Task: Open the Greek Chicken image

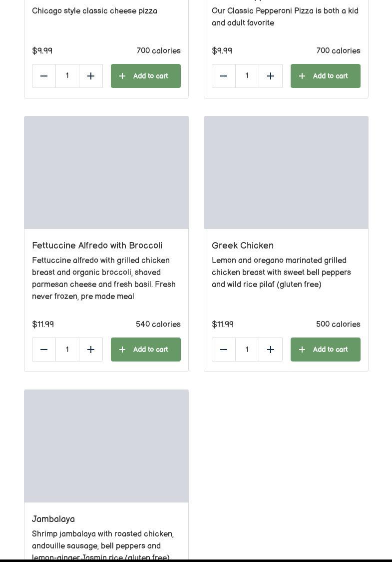Action: click(x=286, y=172)
